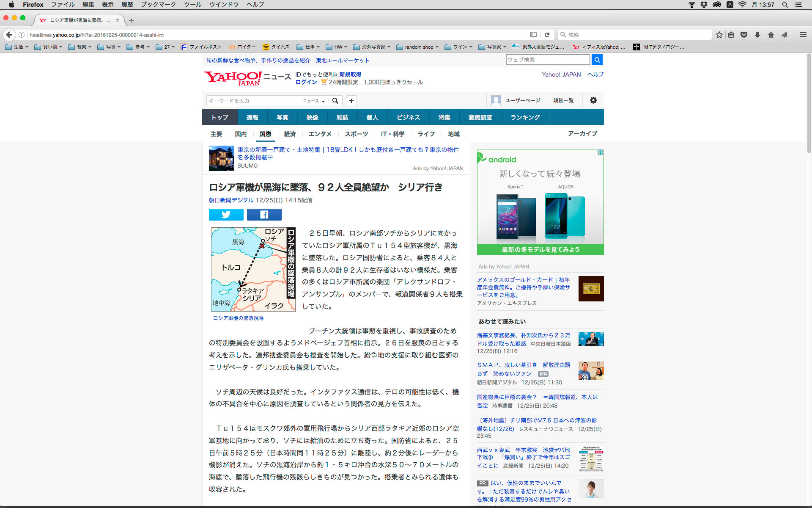Click the ログイン link
This screenshot has height=508, width=812.
tap(306, 82)
